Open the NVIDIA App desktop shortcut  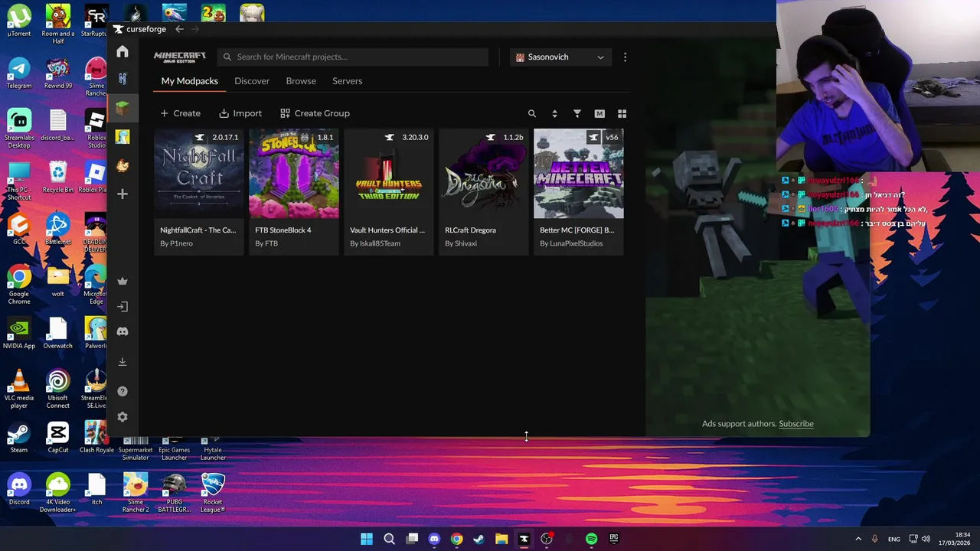(x=19, y=332)
